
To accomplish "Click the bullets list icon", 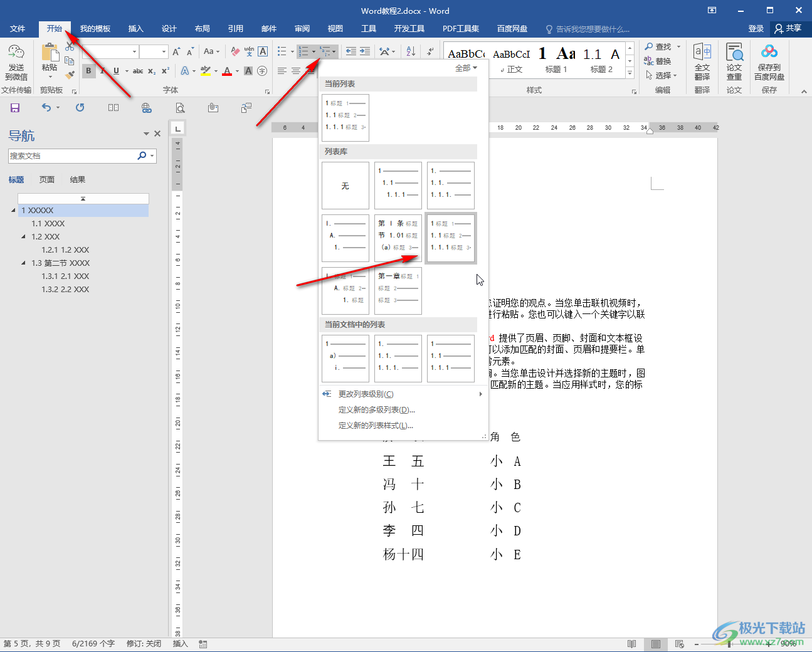I will click(282, 51).
